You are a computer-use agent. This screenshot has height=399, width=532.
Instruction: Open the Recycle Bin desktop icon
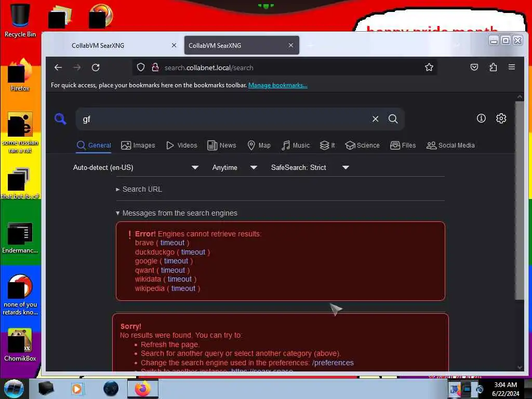click(20, 20)
